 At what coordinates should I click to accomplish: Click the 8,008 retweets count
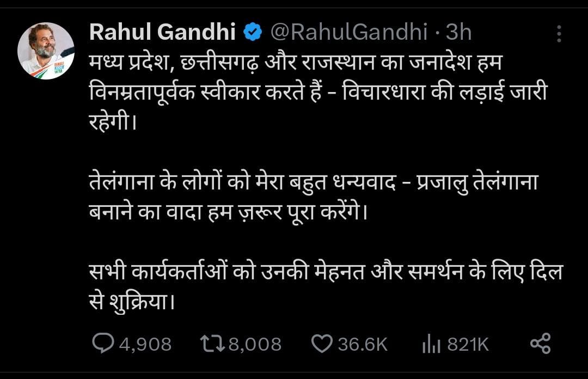[x=255, y=344]
